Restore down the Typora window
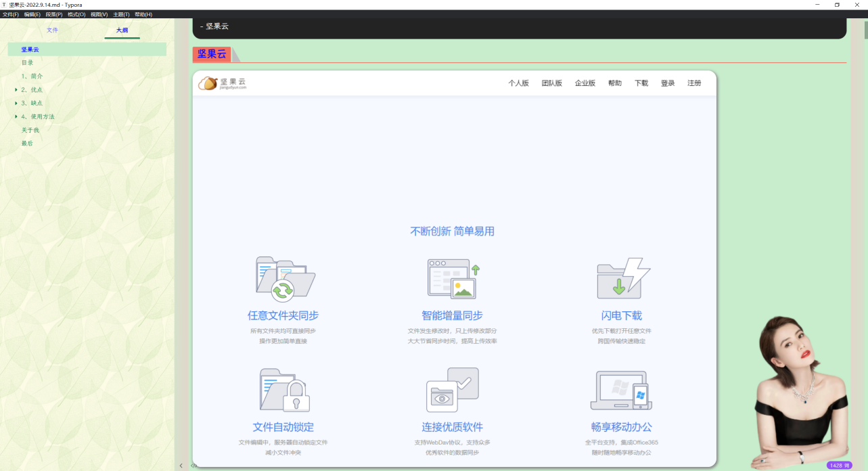Viewport: 868px width, 471px height. [x=837, y=5]
